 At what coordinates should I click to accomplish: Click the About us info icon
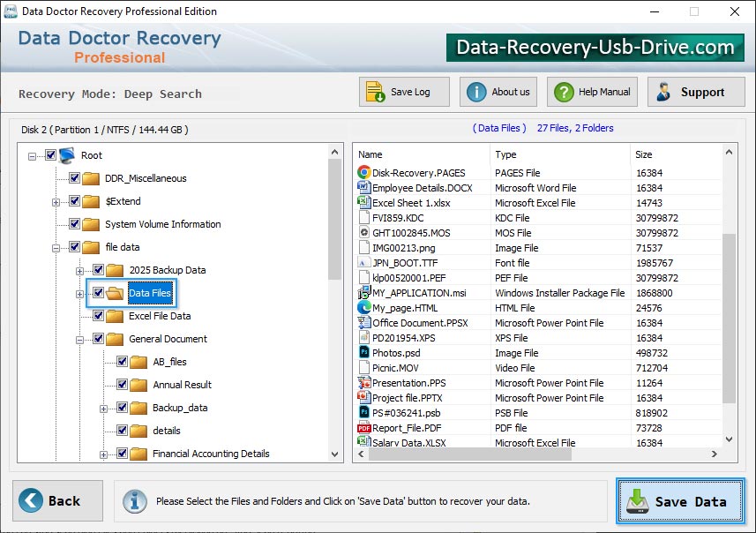(476, 92)
